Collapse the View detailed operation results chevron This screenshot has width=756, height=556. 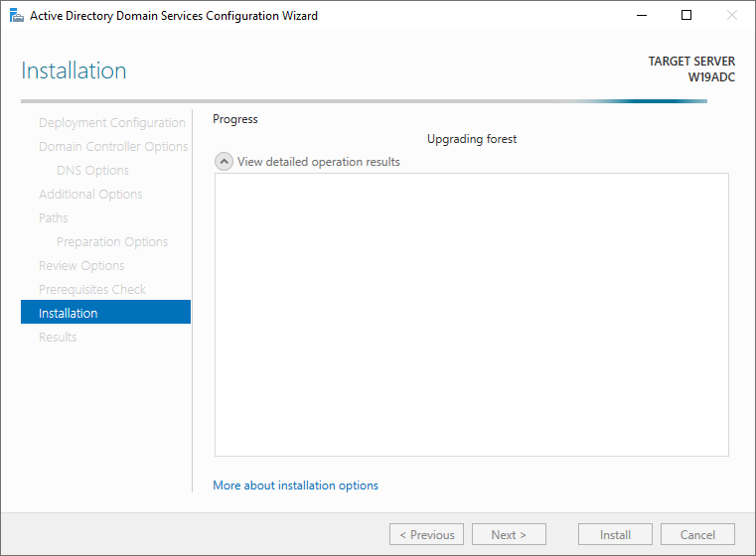[224, 162]
